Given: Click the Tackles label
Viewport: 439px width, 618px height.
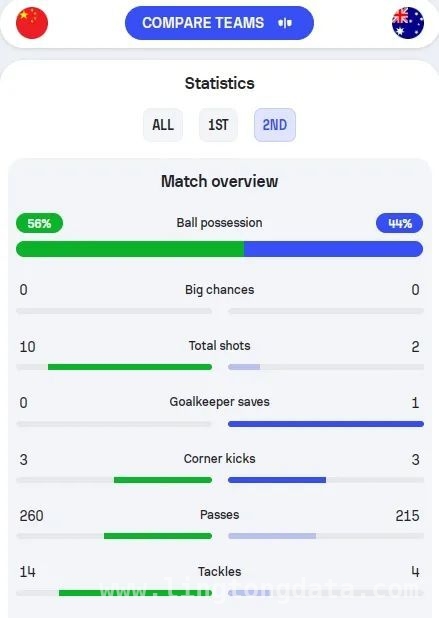Looking at the screenshot, I should 220,571.
